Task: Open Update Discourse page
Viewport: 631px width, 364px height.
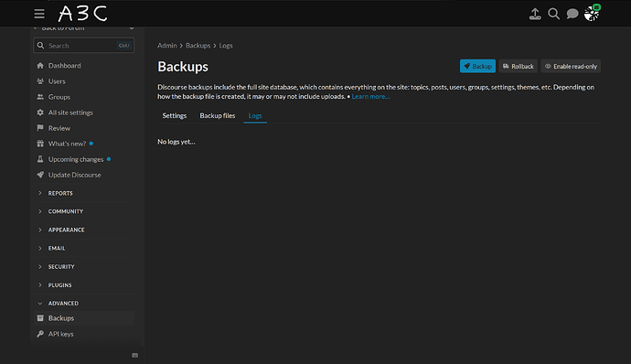Action: click(x=84, y=175)
